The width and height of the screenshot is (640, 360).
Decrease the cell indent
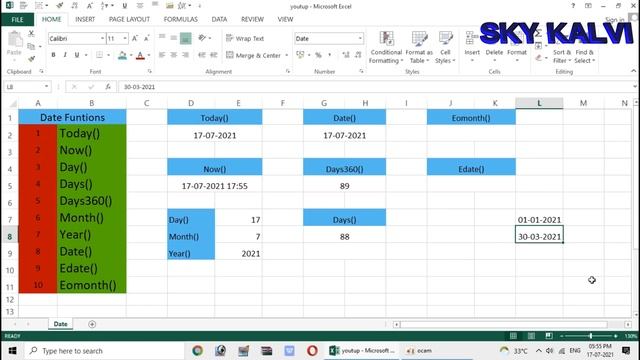[202, 55]
